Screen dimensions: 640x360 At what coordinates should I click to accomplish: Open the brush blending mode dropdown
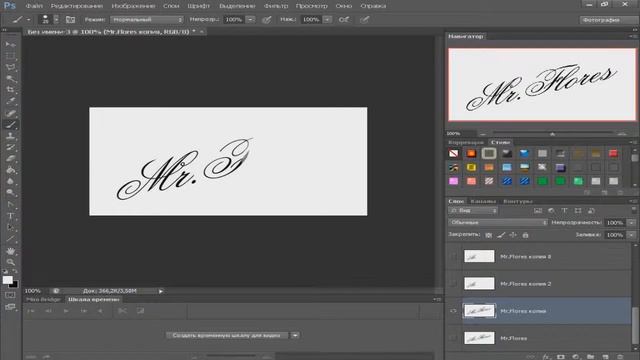click(x=147, y=20)
